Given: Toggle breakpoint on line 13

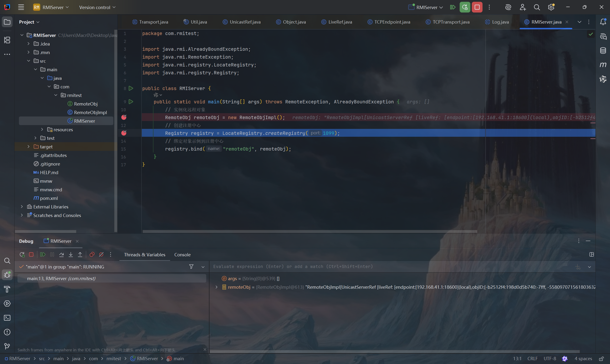Looking at the screenshot, I should pos(124,133).
